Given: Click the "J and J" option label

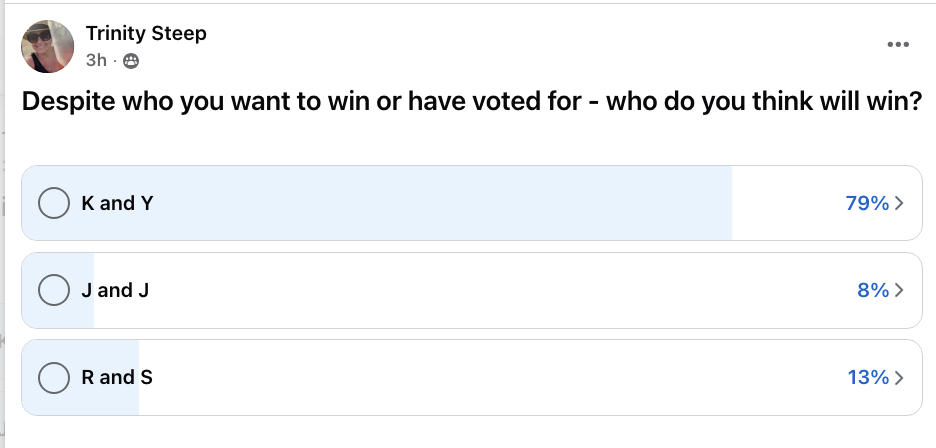Looking at the screenshot, I should 115,290.
